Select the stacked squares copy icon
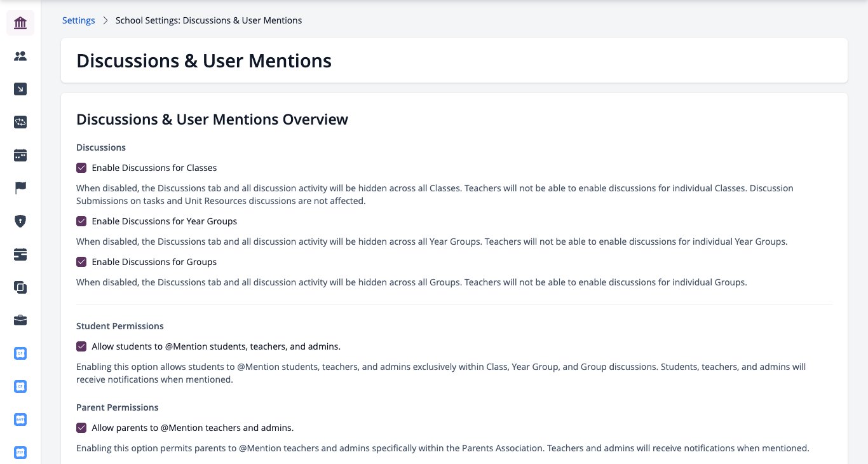This screenshot has width=868, height=464. 20,288
